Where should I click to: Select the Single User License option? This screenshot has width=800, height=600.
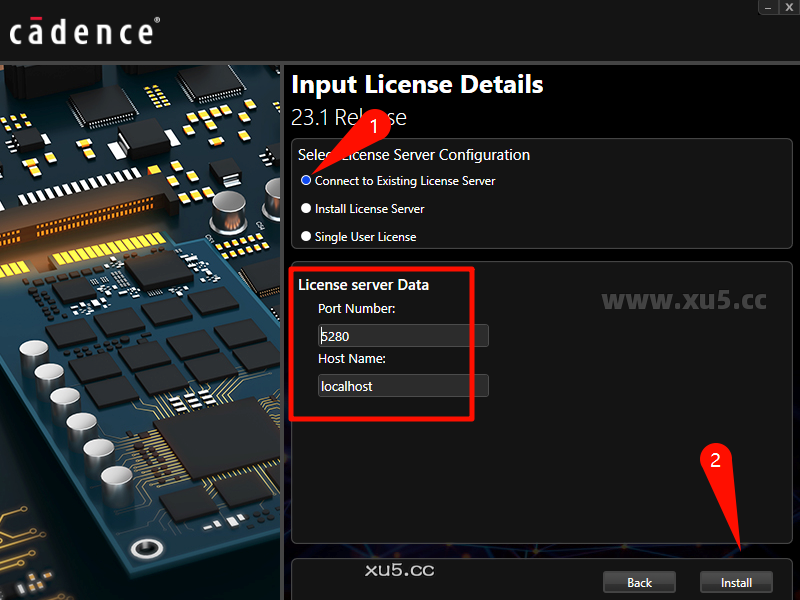point(305,236)
